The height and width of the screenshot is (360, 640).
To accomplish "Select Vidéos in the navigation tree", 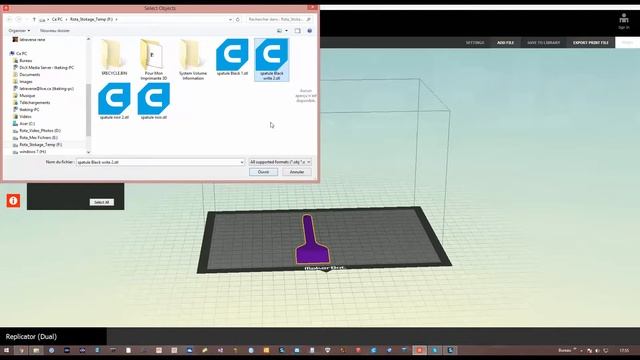I will click(x=25, y=116).
